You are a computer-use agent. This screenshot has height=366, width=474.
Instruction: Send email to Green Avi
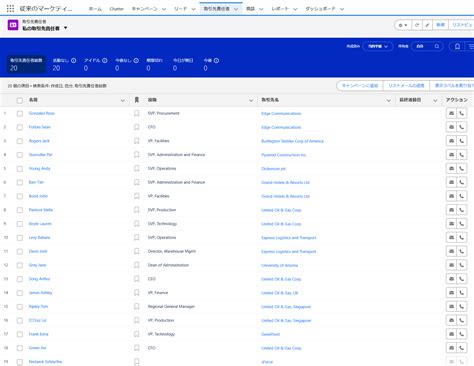[x=451, y=348]
